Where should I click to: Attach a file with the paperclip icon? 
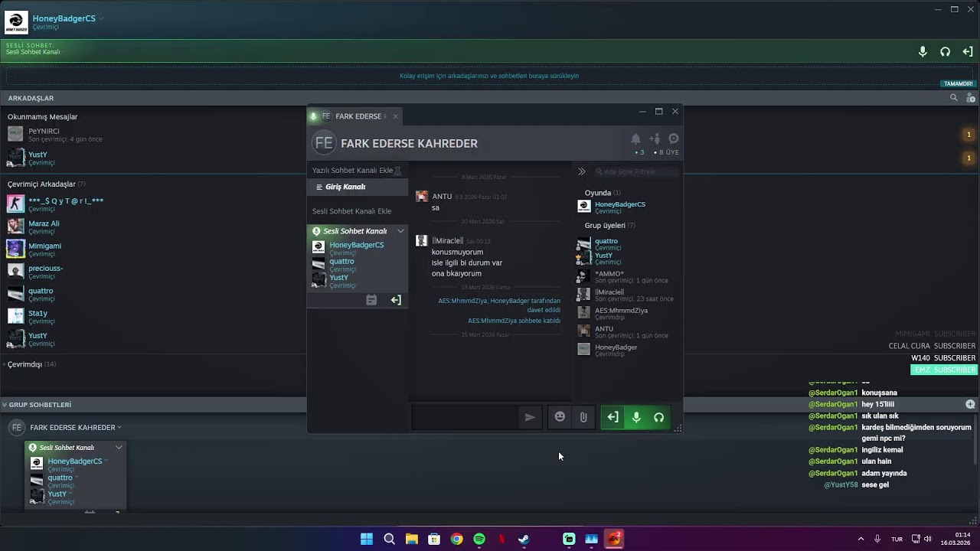coord(583,417)
